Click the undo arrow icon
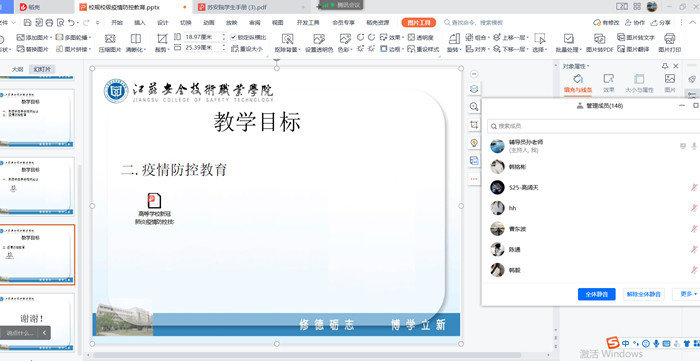Image resolution: width=700 pixels, height=361 pixels. [71, 22]
